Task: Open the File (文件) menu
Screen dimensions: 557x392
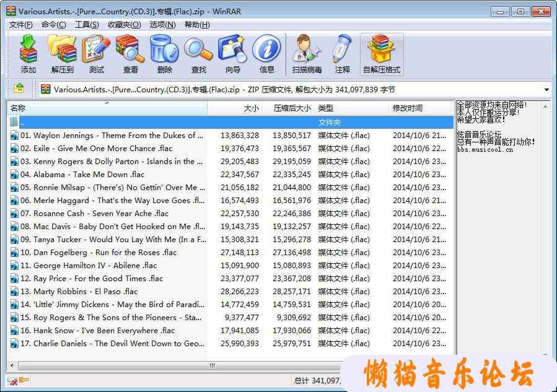Action: click(21, 25)
